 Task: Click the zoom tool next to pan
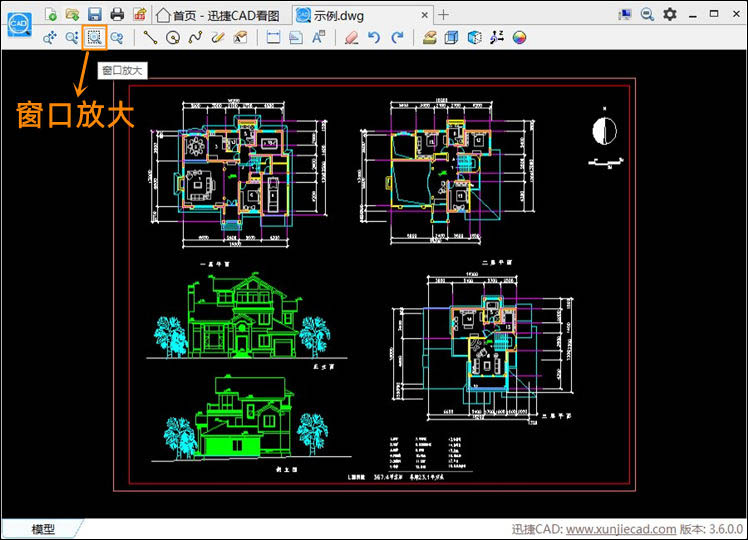coord(72,38)
